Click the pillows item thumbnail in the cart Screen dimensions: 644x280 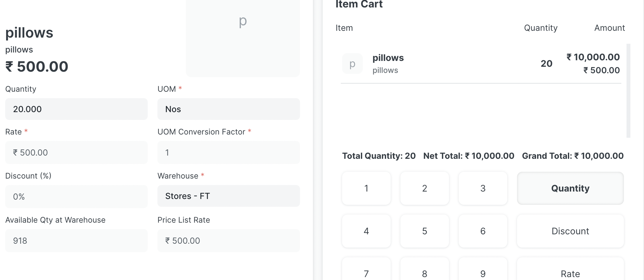point(352,64)
